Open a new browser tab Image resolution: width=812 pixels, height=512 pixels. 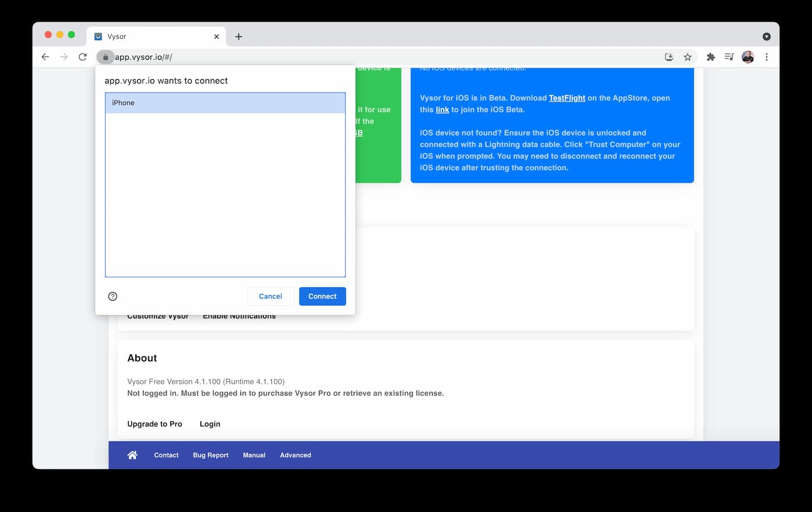pyautogui.click(x=239, y=37)
